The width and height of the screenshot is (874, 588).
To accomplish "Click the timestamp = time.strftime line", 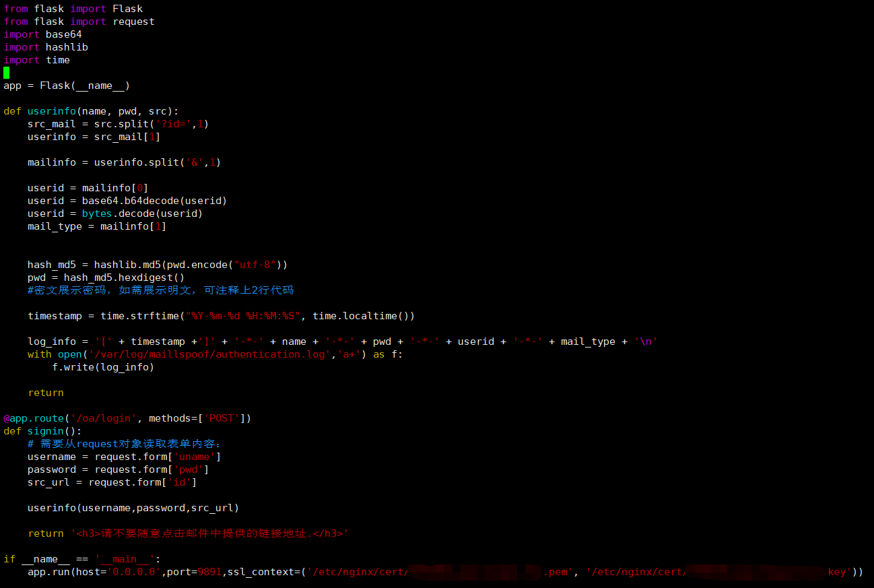I will [x=222, y=316].
